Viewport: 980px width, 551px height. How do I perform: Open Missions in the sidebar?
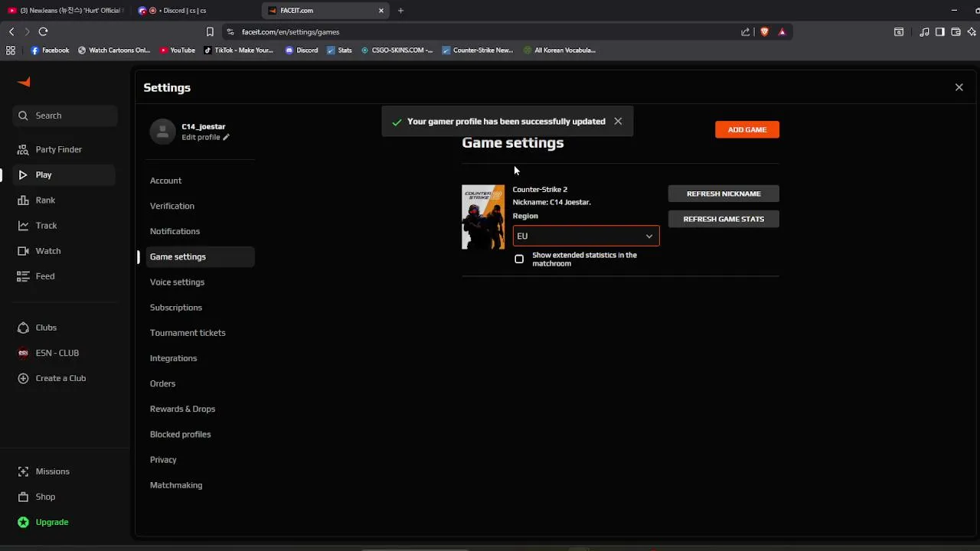pyautogui.click(x=52, y=471)
